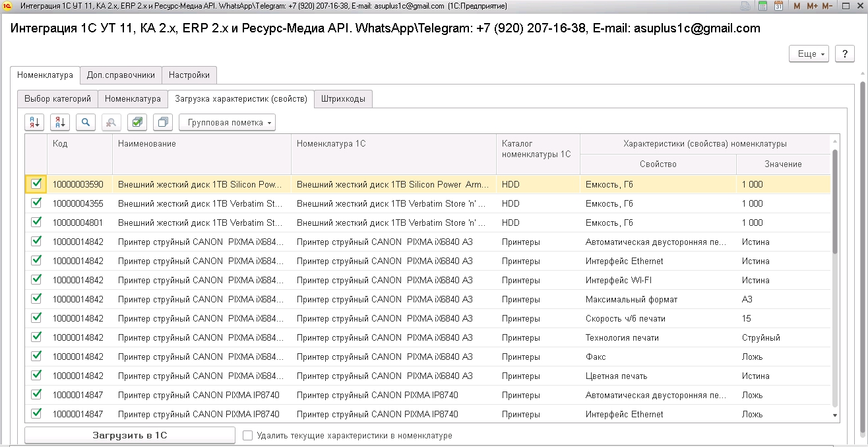The image size is (868, 447).
Task: Open the Групповая пометка dropdown
Action: (227, 122)
